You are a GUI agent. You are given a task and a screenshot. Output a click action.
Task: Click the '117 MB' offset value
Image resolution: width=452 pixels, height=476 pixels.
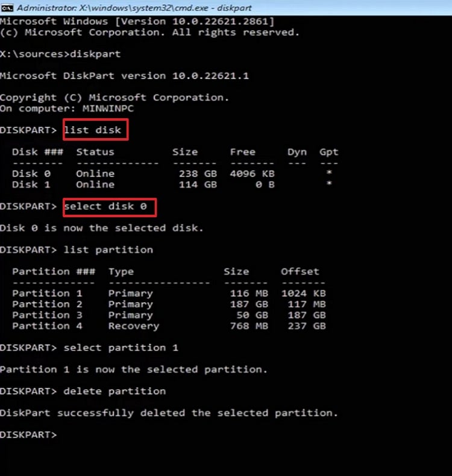pos(307,304)
